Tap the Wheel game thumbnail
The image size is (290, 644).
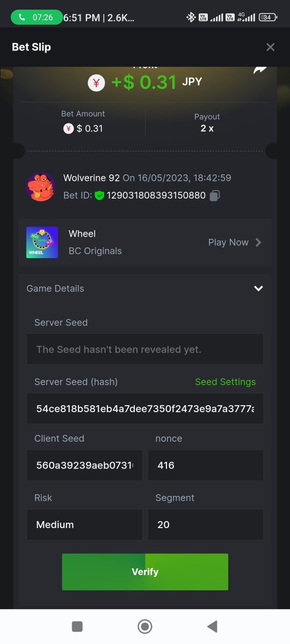(42, 243)
